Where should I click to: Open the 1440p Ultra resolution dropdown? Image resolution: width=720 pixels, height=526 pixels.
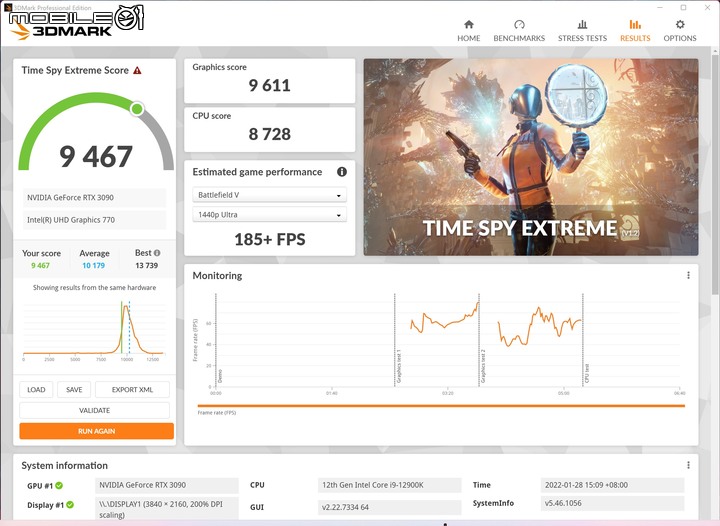coord(270,214)
